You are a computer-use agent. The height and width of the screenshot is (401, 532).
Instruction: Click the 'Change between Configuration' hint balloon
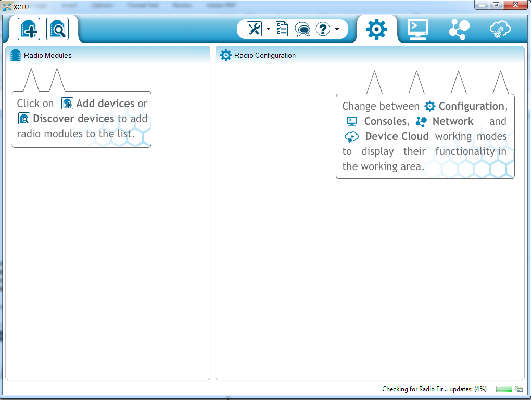pyautogui.click(x=425, y=136)
